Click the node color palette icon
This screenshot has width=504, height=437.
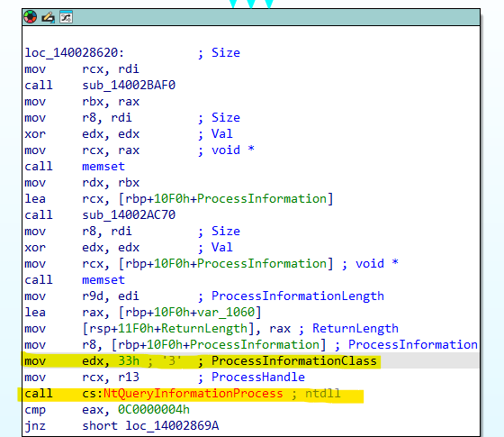[x=31, y=17]
